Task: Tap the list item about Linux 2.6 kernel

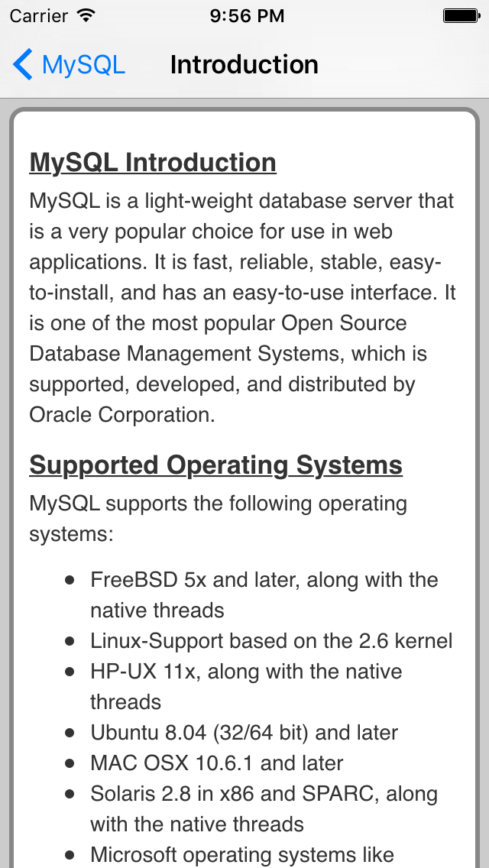Action: [271, 640]
